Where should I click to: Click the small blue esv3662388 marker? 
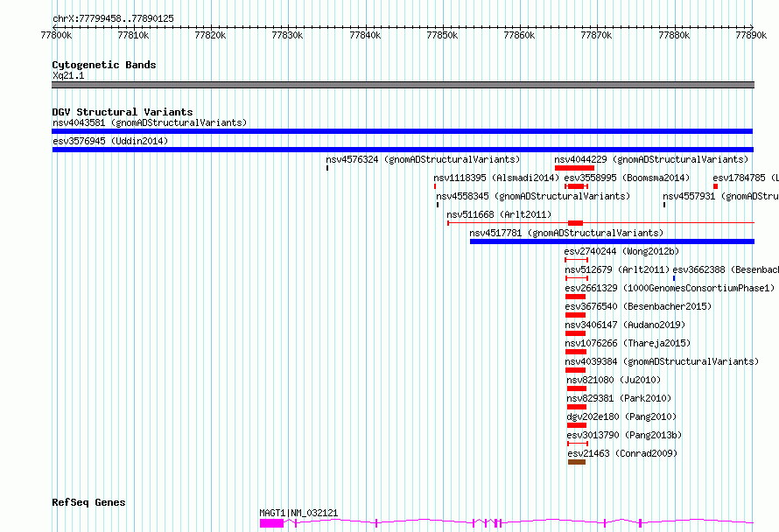point(674,278)
